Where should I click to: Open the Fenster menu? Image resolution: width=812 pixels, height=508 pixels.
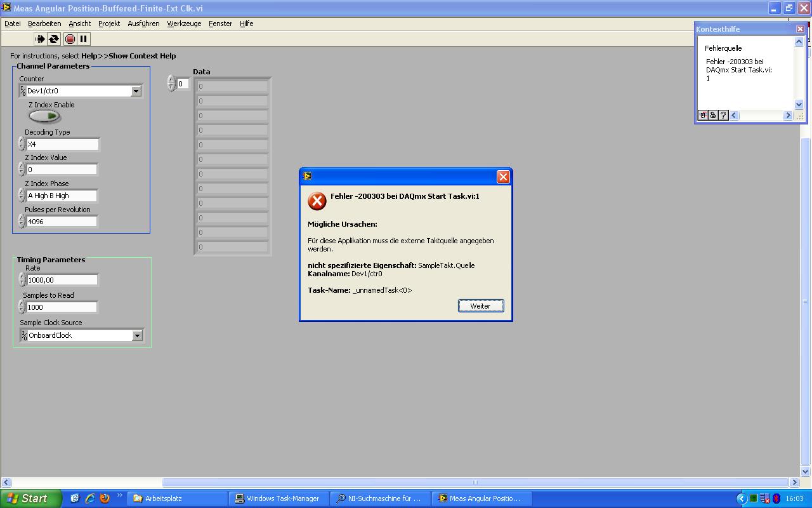pyautogui.click(x=221, y=23)
